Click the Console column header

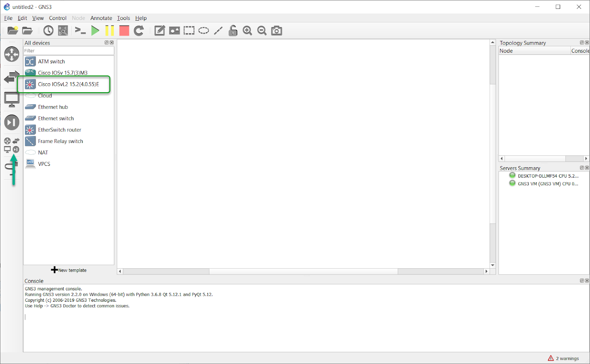pyautogui.click(x=580, y=51)
